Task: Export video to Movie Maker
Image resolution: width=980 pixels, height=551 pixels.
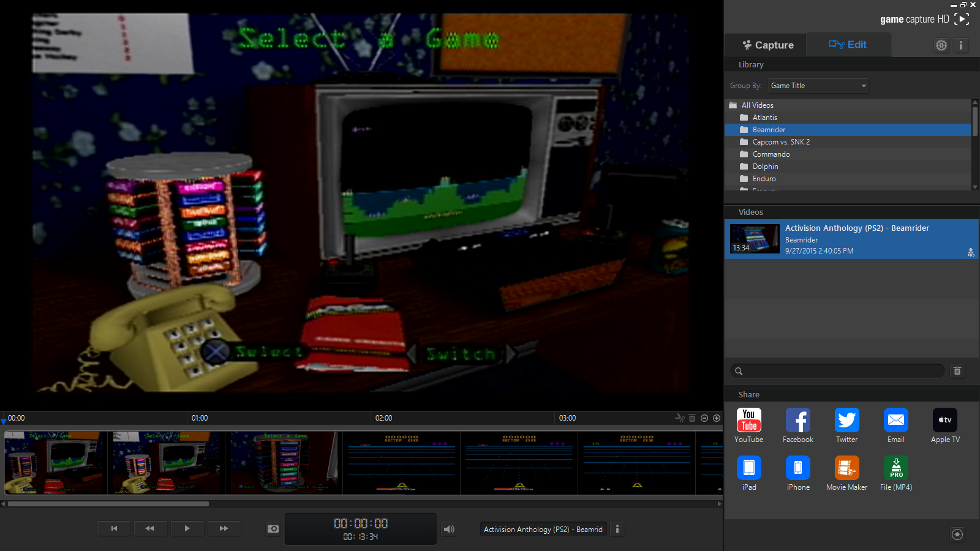Action: pyautogui.click(x=846, y=468)
